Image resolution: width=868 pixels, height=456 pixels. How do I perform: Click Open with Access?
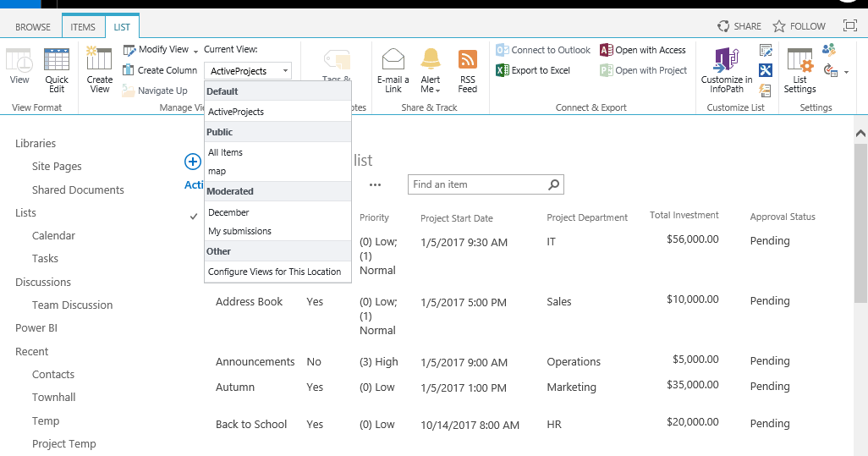(x=643, y=50)
